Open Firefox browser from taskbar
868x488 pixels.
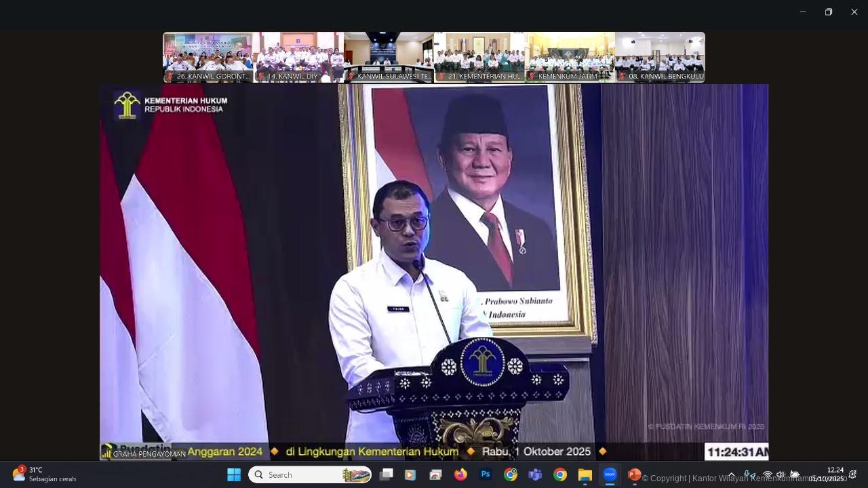tap(460, 475)
